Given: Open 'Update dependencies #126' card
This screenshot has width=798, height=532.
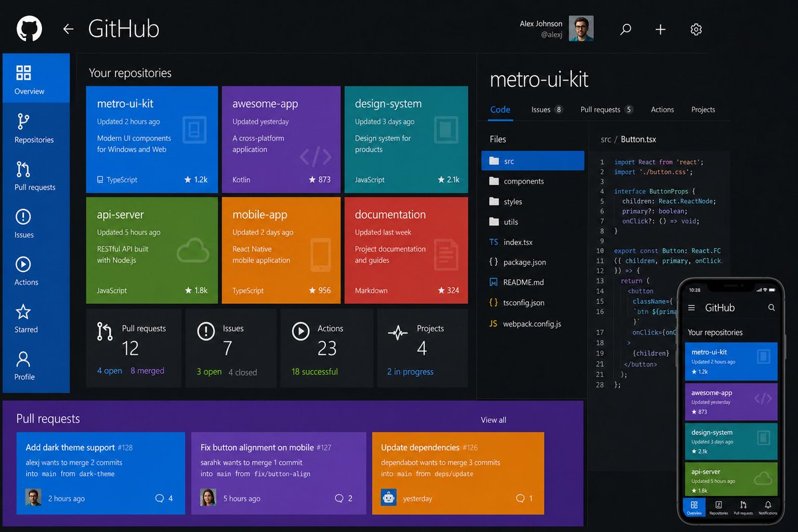Looking at the screenshot, I should [458, 473].
